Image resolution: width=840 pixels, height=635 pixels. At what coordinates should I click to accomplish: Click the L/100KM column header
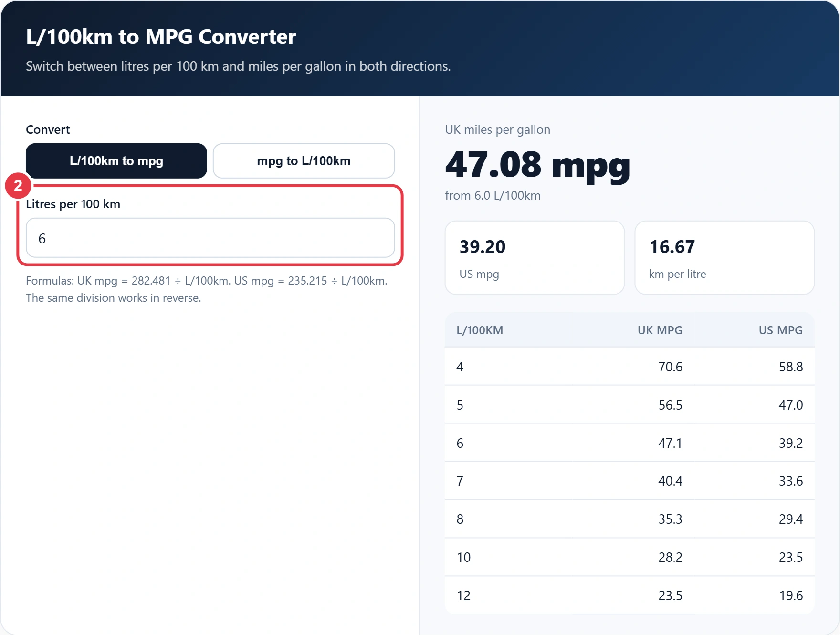tap(480, 330)
